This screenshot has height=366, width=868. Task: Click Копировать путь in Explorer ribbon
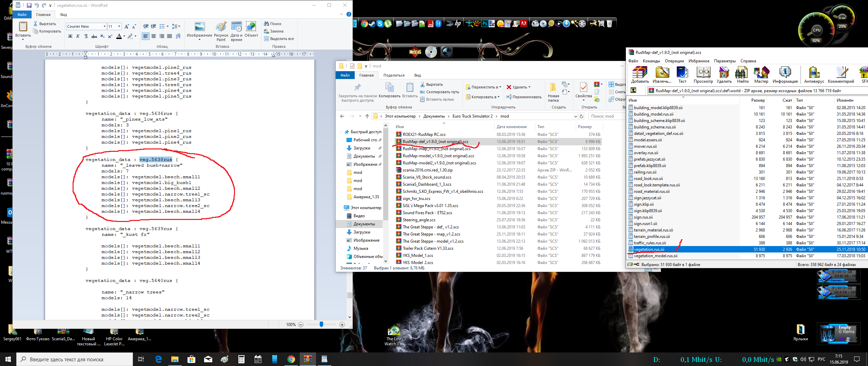(x=442, y=92)
